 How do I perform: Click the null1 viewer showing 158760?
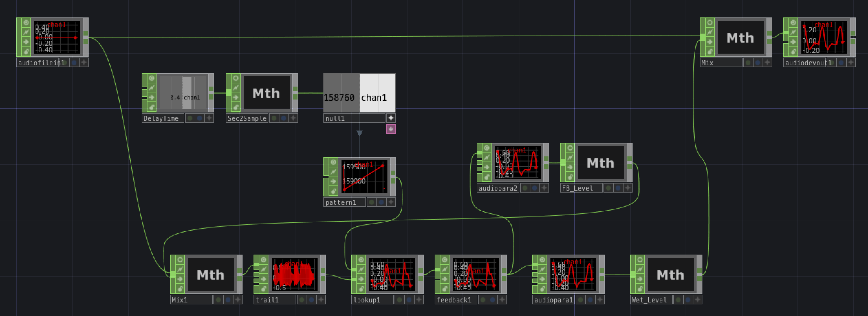(x=360, y=93)
